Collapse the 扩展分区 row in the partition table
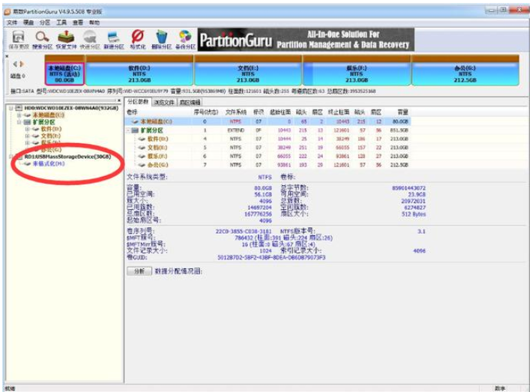Image resolution: width=532 pixels, height=392 pixels. [x=128, y=130]
